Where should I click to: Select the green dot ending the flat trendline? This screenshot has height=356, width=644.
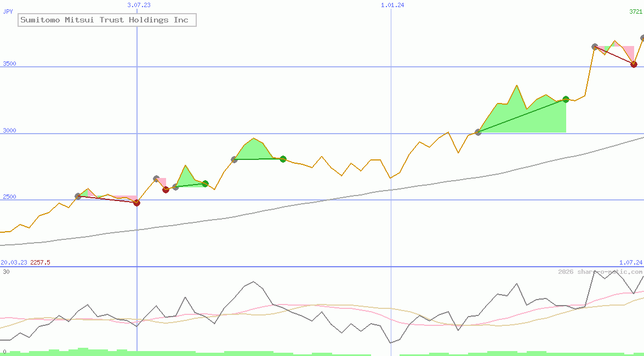pyautogui.click(x=282, y=159)
